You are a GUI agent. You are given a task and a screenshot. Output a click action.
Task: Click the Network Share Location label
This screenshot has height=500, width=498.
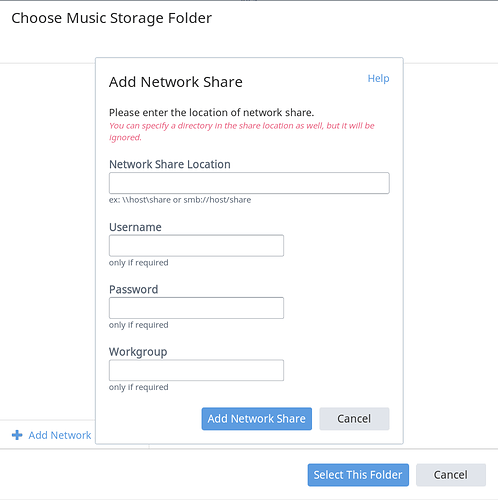pyautogui.click(x=170, y=164)
